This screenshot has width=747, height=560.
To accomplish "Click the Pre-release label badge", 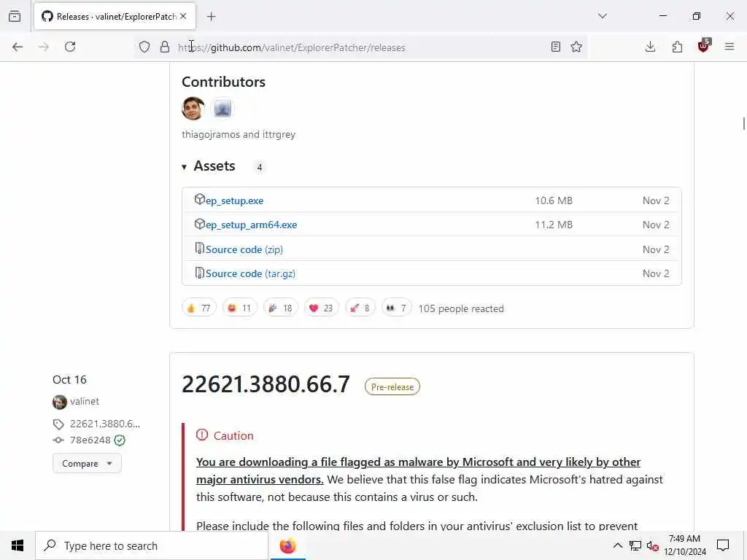I will [392, 386].
